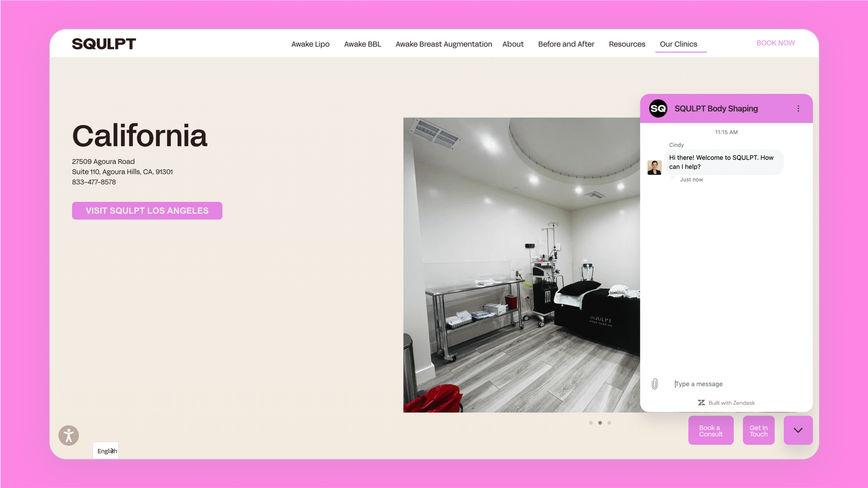This screenshot has width=868, height=488.
Task: Collapse the chat with the down chevron button
Action: (x=798, y=430)
